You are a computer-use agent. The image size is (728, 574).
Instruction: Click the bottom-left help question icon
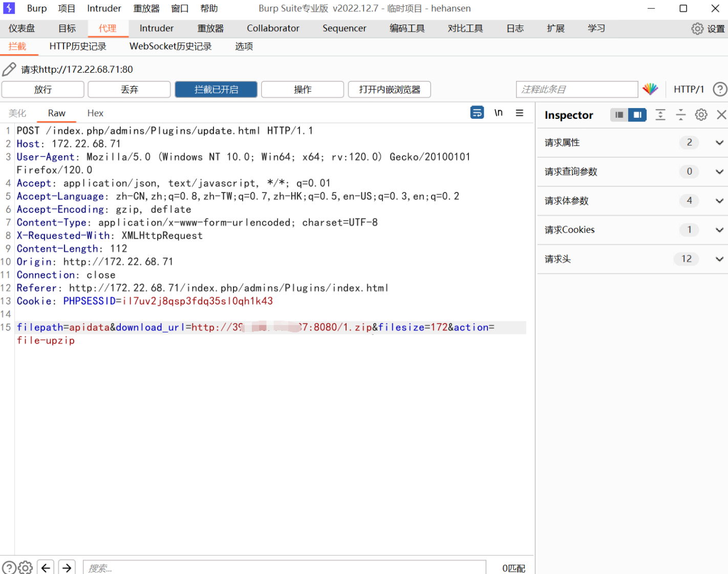coord(9,567)
